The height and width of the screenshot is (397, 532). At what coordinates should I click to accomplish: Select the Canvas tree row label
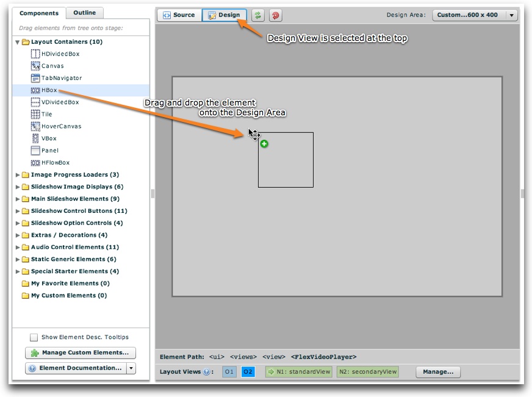52,66
